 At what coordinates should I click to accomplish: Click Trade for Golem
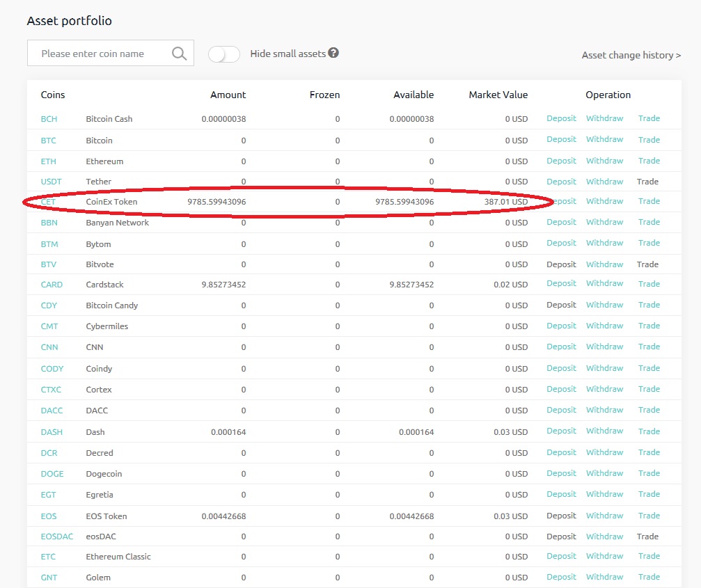pyautogui.click(x=649, y=578)
